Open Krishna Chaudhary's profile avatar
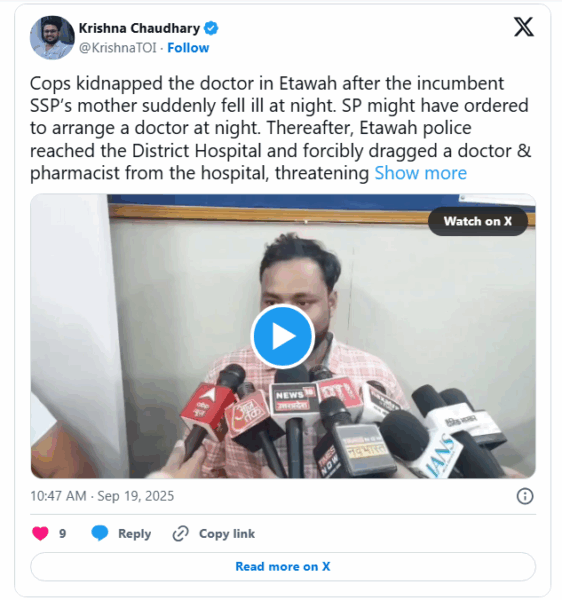This screenshot has width=562, height=600. [52, 38]
